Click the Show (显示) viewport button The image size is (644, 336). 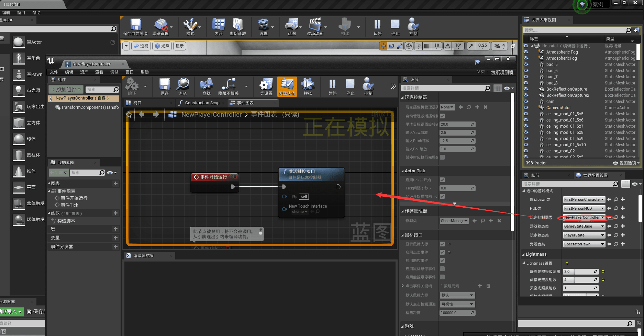click(x=180, y=46)
